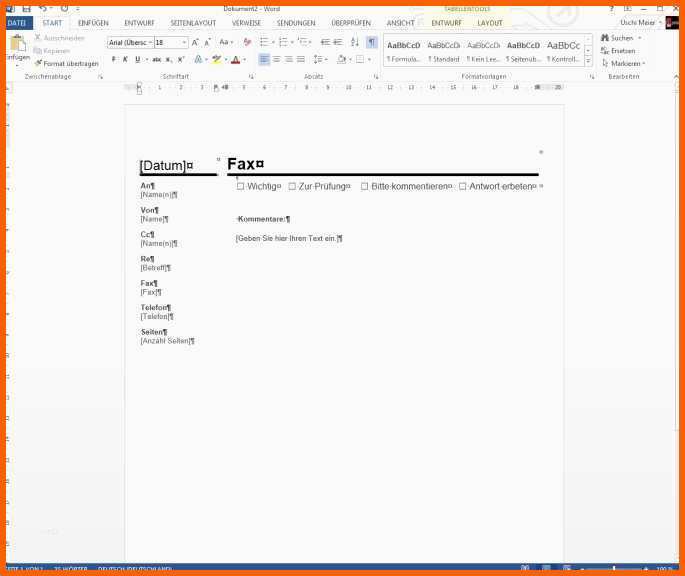Screen dimensions: 685x576
Task: Shrink font size icon
Action: pos(208,42)
